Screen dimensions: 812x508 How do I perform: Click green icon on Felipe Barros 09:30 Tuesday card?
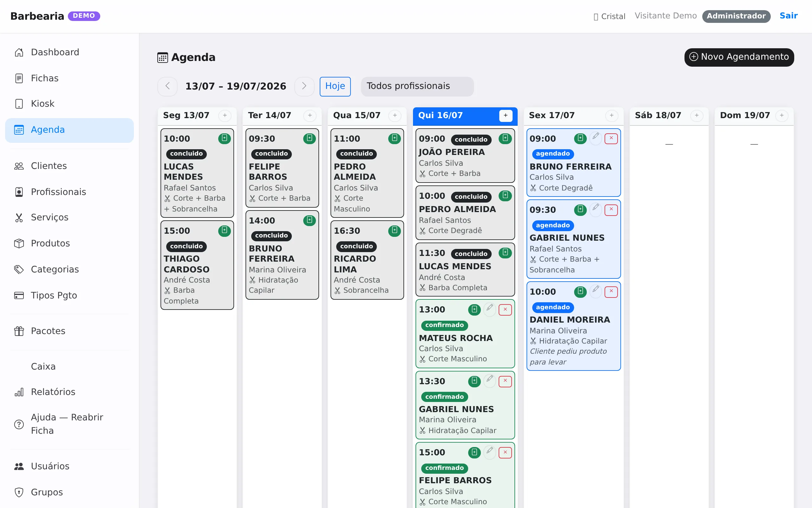click(x=309, y=138)
